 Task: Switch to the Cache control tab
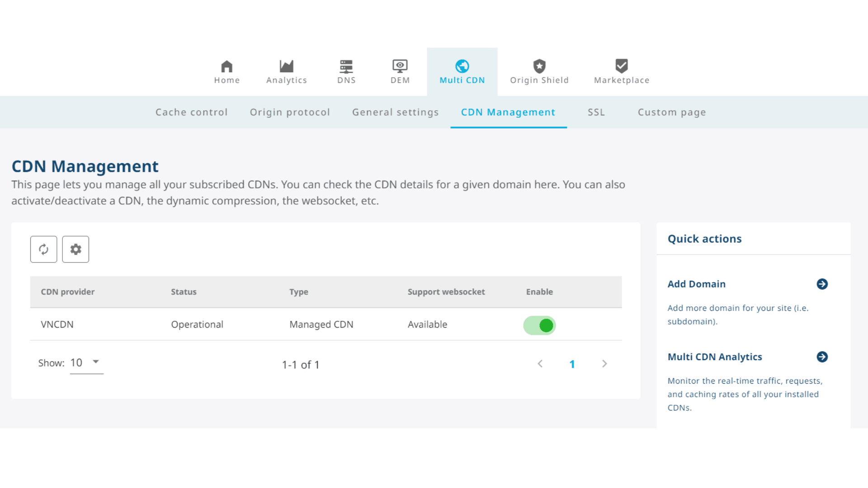(x=192, y=113)
